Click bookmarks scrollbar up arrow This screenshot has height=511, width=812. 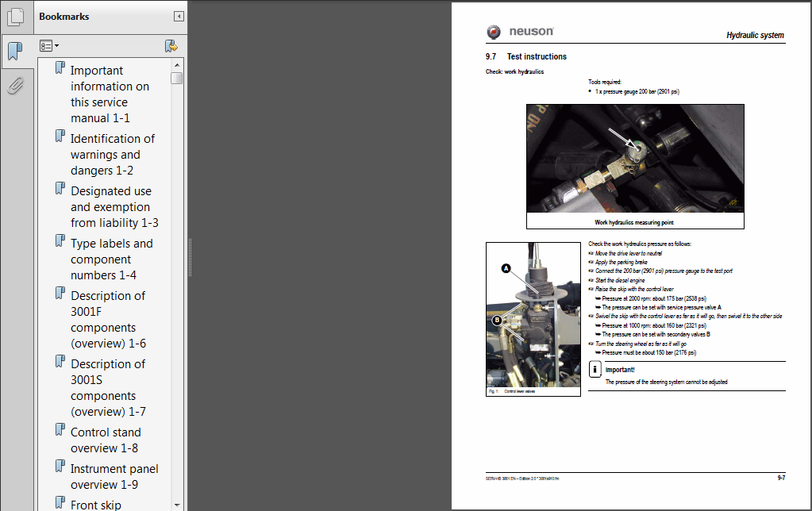click(177, 65)
